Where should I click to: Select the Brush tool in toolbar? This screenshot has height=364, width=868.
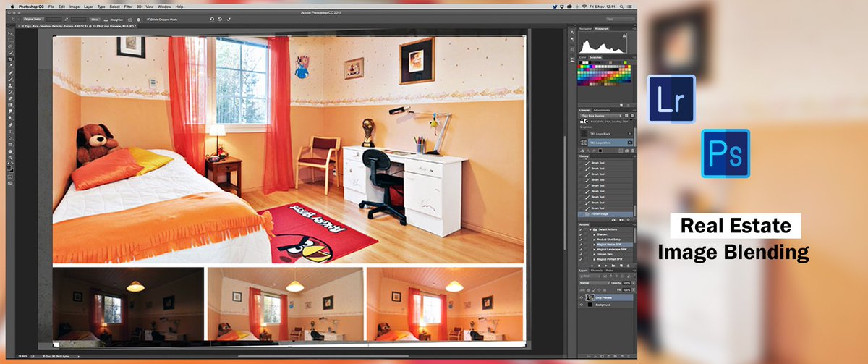click(11, 78)
